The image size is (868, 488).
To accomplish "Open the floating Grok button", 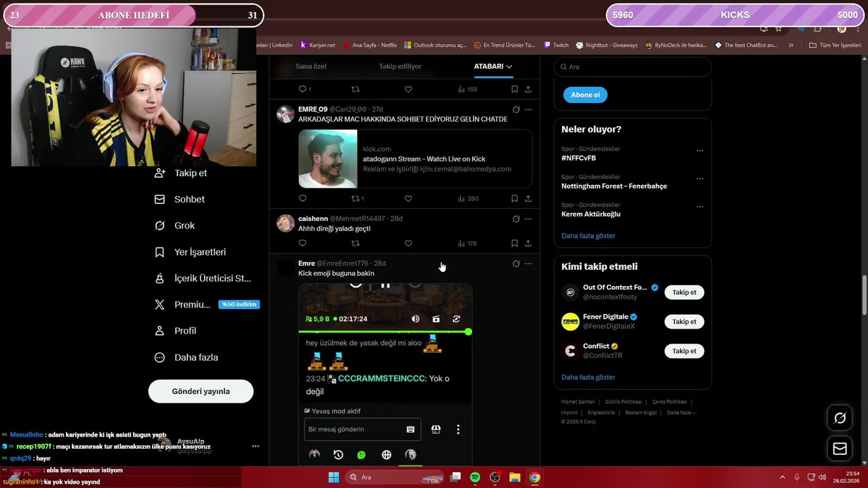I will tap(840, 418).
